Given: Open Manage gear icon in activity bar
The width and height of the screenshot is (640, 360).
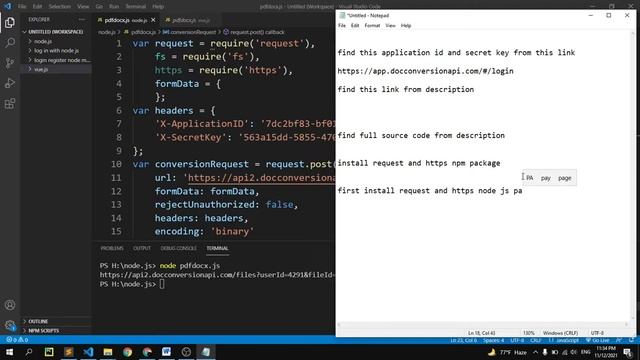Looking at the screenshot, I should pyautogui.click(x=10, y=325).
